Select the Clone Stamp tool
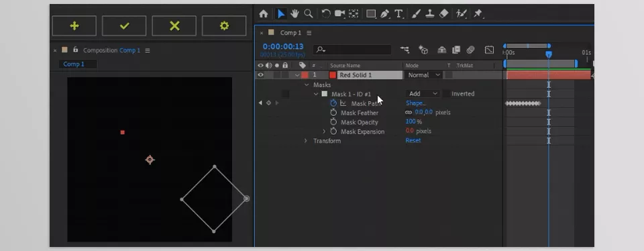Screen dimensions: 644x251 430,14
